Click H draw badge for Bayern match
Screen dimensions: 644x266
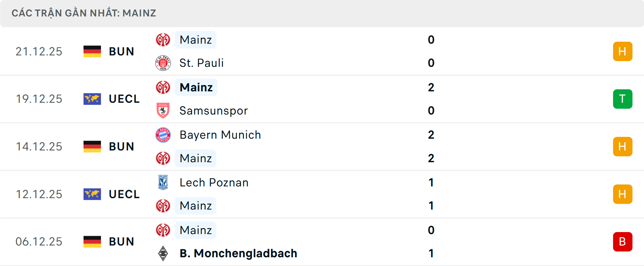coord(623,147)
